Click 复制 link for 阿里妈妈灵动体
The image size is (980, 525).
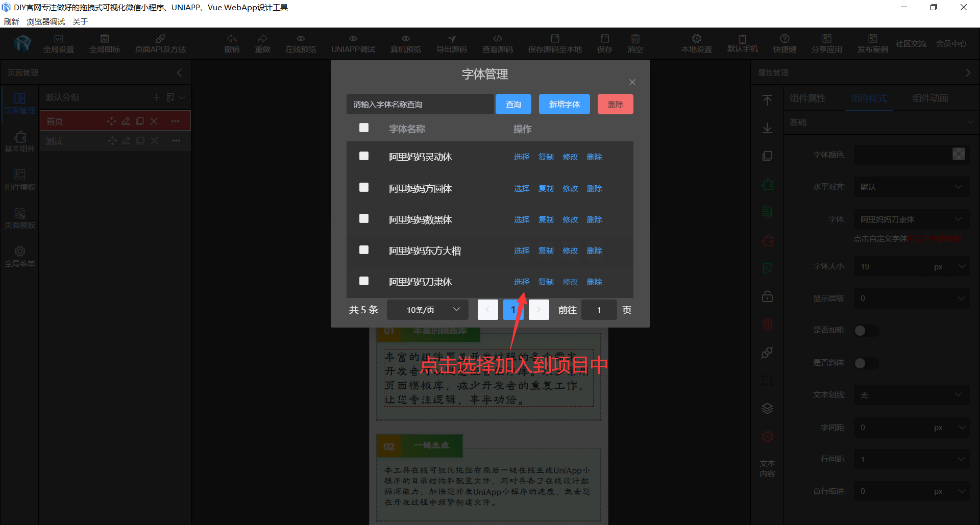546,157
